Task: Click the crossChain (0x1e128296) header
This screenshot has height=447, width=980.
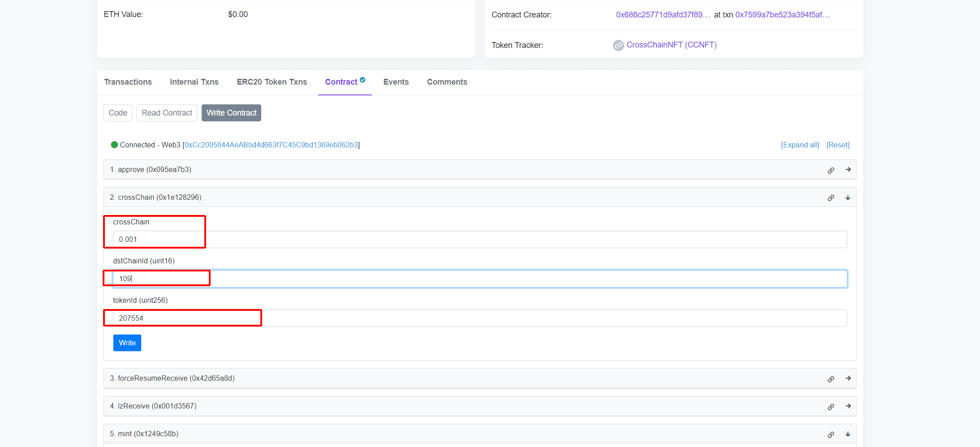Action: (x=480, y=198)
